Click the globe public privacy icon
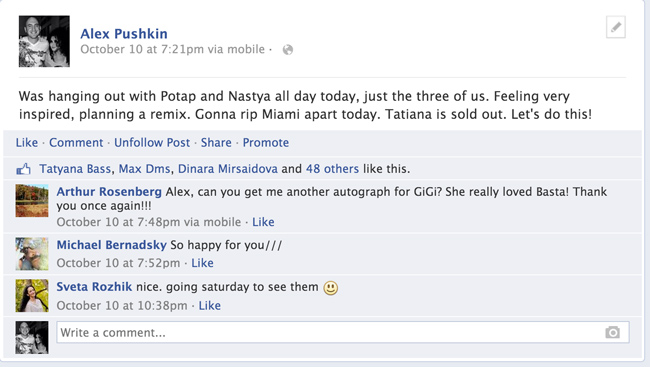This screenshot has width=650, height=367. (288, 50)
